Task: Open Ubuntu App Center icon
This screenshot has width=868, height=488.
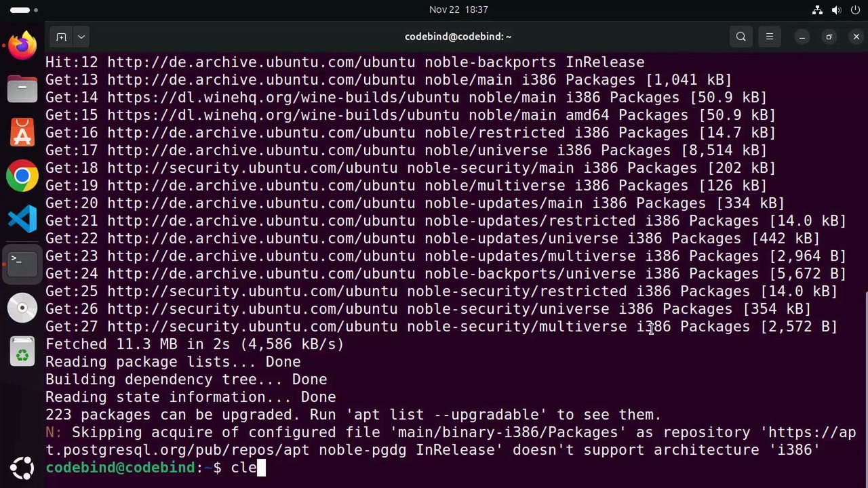Action: pyautogui.click(x=22, y=132)
